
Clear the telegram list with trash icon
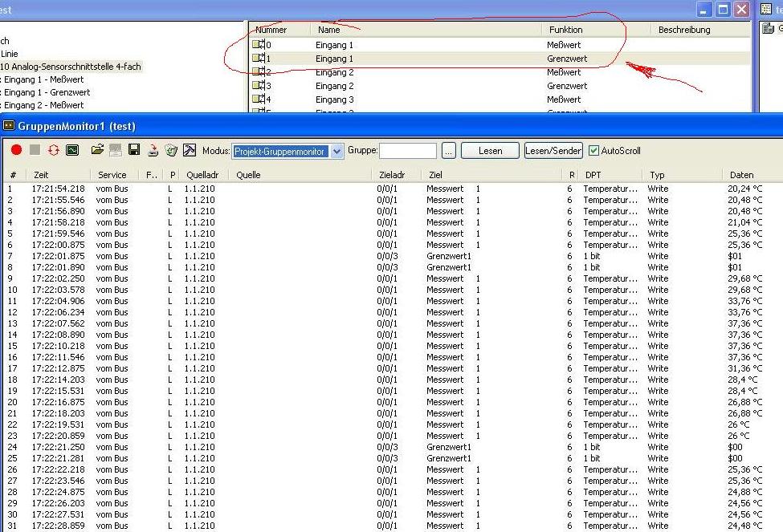[170, 150]
